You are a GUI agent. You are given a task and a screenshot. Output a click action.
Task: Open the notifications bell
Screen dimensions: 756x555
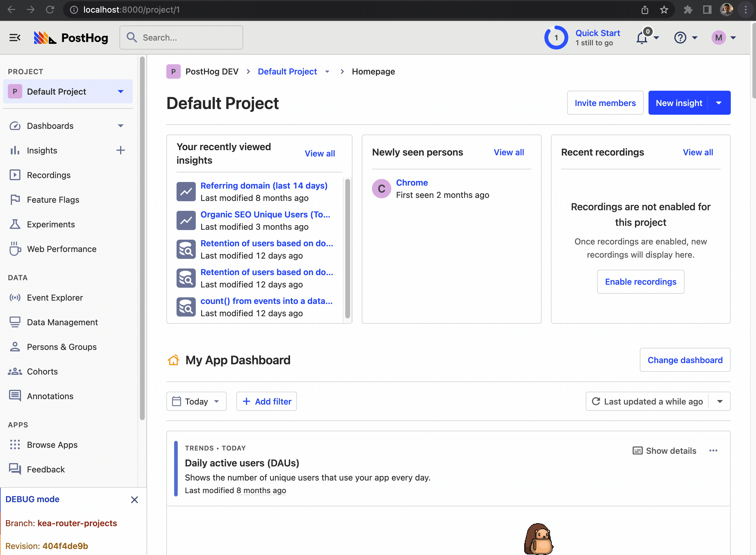point(642,38)
